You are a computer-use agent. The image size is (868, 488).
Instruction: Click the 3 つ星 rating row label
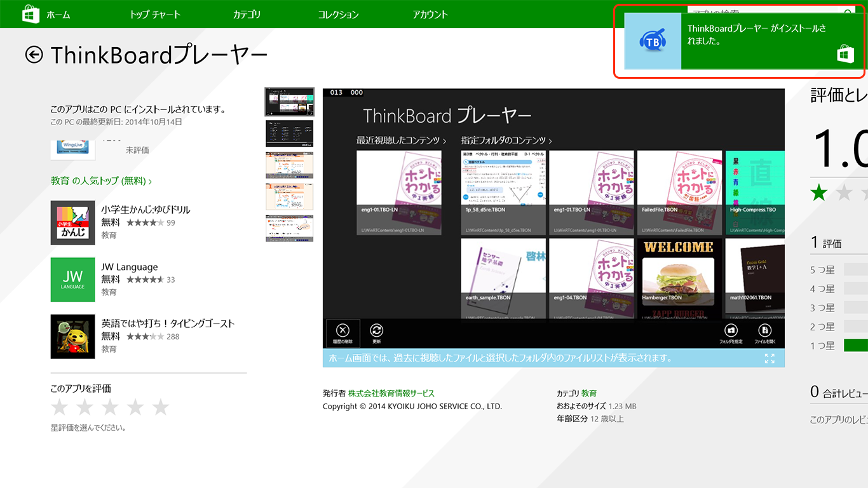pos(822,308)
